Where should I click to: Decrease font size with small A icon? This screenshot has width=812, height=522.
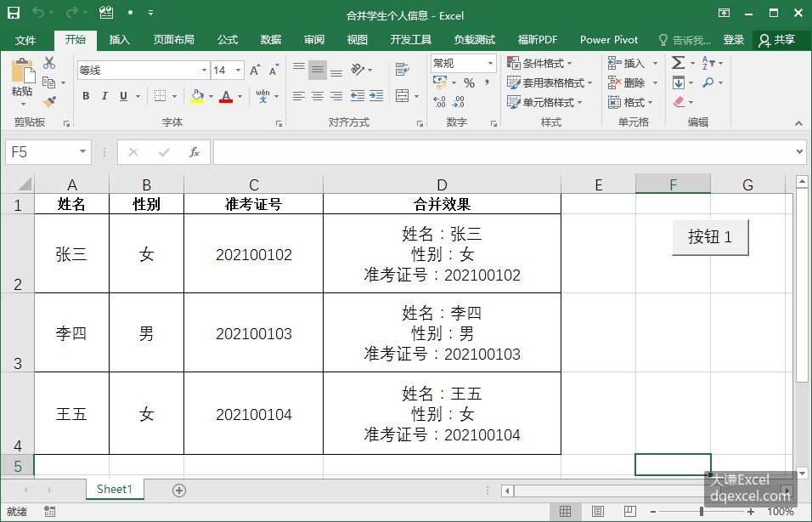click(x=273, y=70)
